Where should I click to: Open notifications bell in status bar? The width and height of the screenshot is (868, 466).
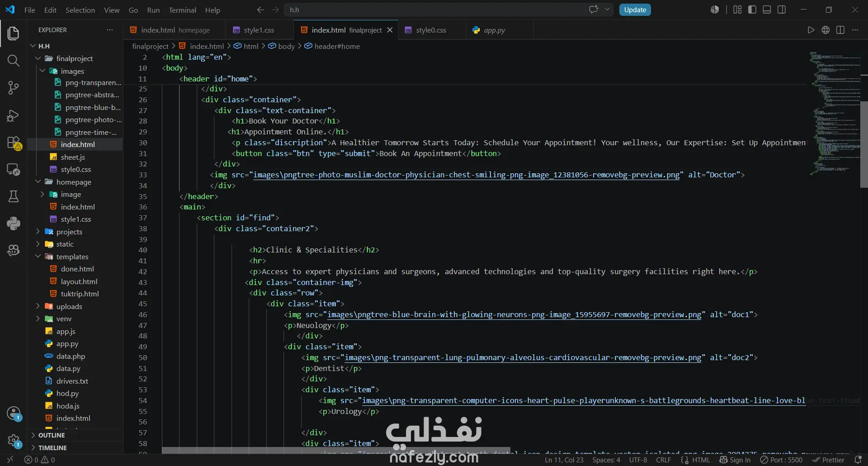[x=858, y=460]
